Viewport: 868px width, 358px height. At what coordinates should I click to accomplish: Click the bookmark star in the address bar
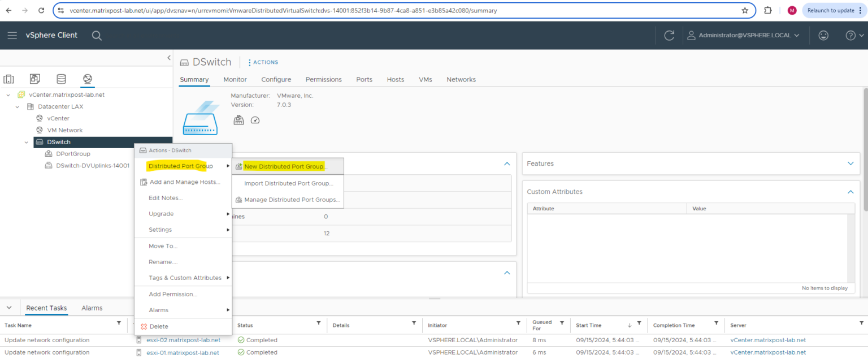pyautogui.click(x=745, y=10)
